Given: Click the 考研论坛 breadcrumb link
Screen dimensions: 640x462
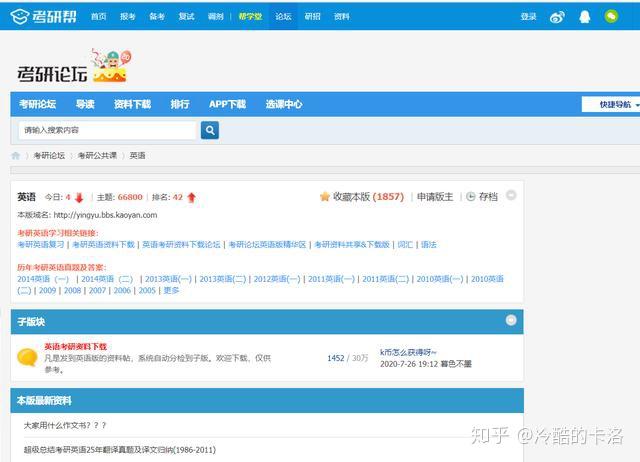Looking at the screenshot, I should [49, 155].
